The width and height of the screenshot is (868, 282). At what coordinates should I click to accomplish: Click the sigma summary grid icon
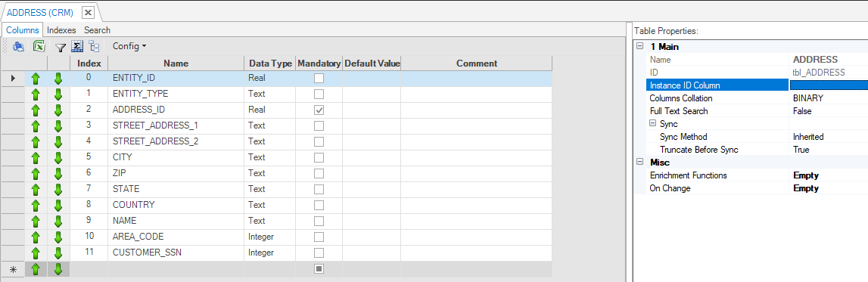[x=77, y=46]
